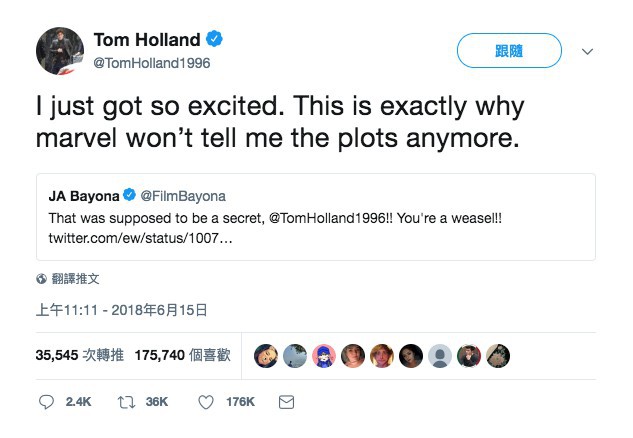Click the globe translate icon
The image size is (633, 438).
(x=41, y=279)
